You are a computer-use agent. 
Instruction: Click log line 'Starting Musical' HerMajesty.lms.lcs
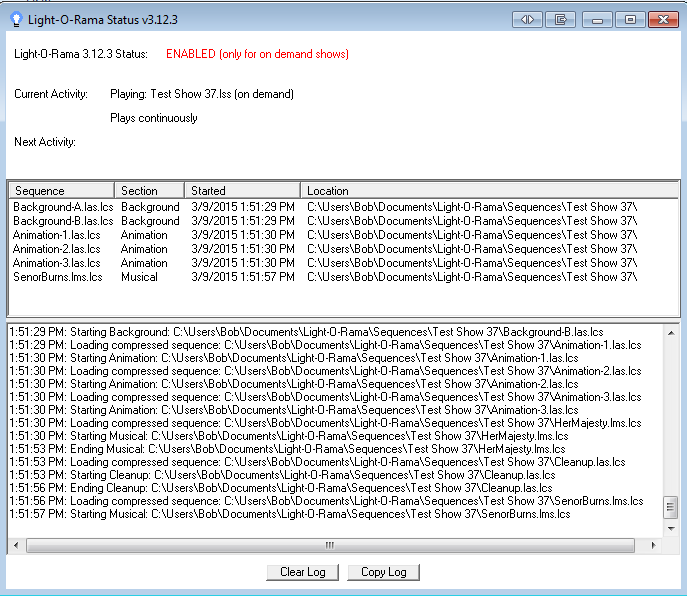pos(289,436)
